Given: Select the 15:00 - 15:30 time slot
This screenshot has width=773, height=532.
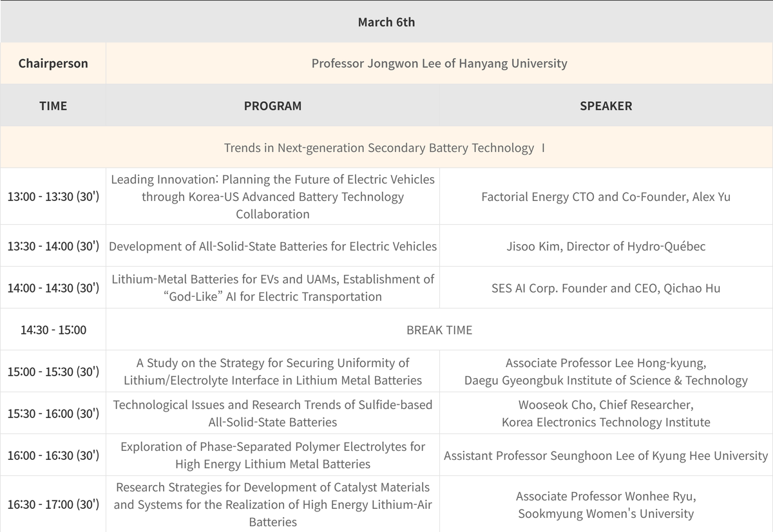Looking at the screenshot, I should click(53, 372).
